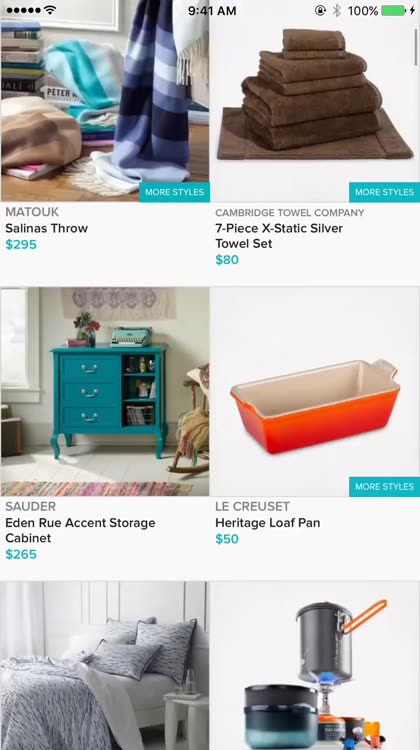420x750 pixels.
Task: Tap the Le Creuset brand label
Action: (x=253, y=506)
